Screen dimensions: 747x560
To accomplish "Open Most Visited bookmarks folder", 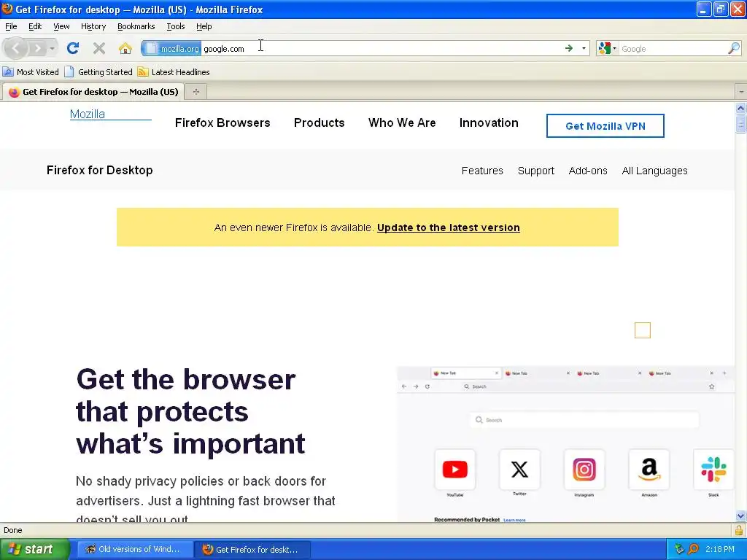I will click(x=31, y=72).
